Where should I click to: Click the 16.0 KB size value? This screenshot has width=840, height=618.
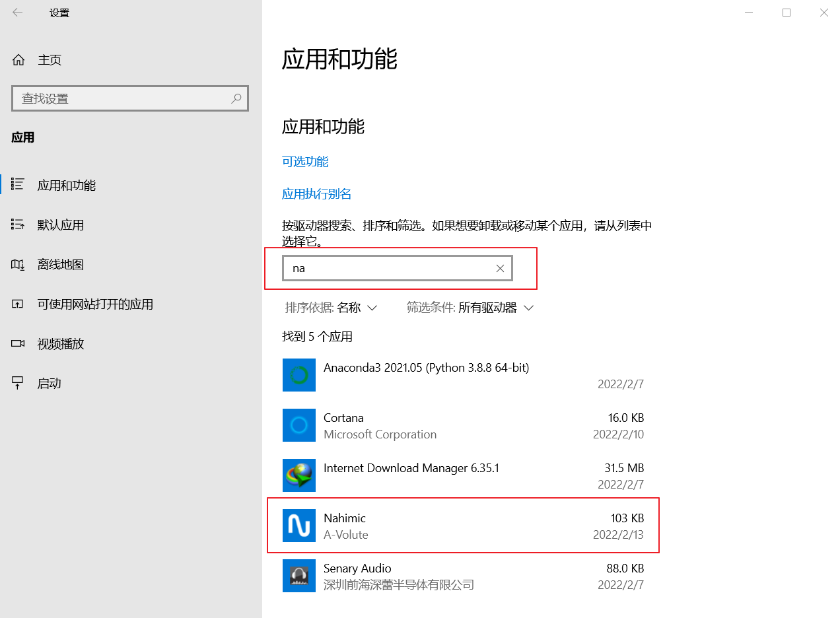(x=626, y=418)
